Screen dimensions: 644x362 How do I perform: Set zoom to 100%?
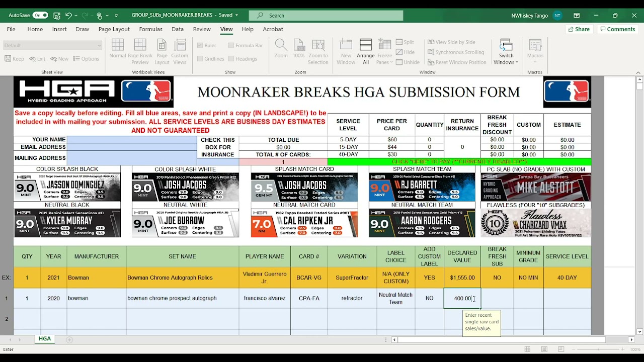point(299,49)
